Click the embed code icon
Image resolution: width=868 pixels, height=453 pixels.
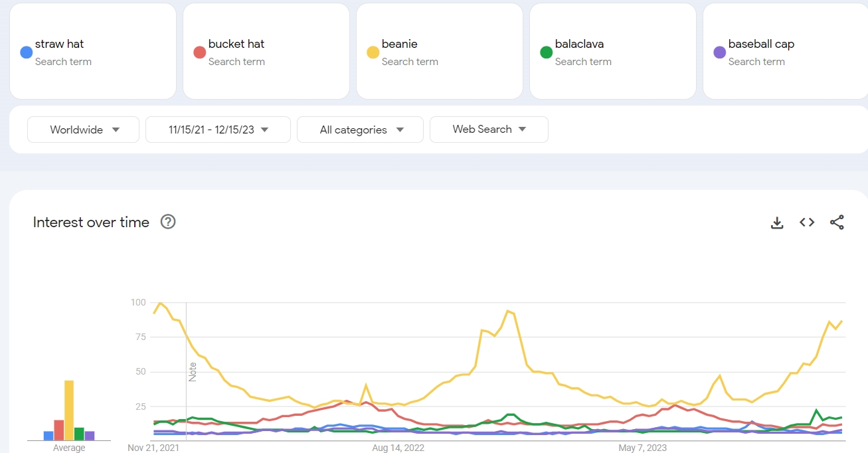[807, 223]
